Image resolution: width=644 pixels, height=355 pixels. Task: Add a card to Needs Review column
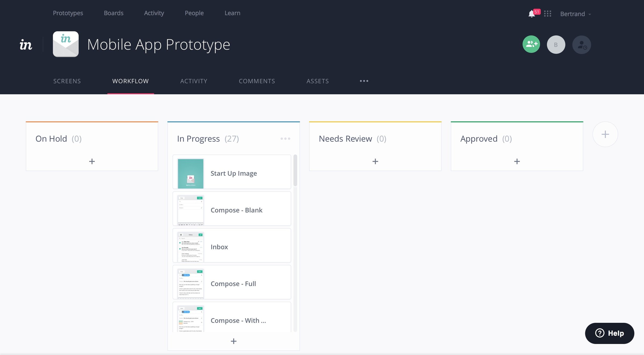375,161
